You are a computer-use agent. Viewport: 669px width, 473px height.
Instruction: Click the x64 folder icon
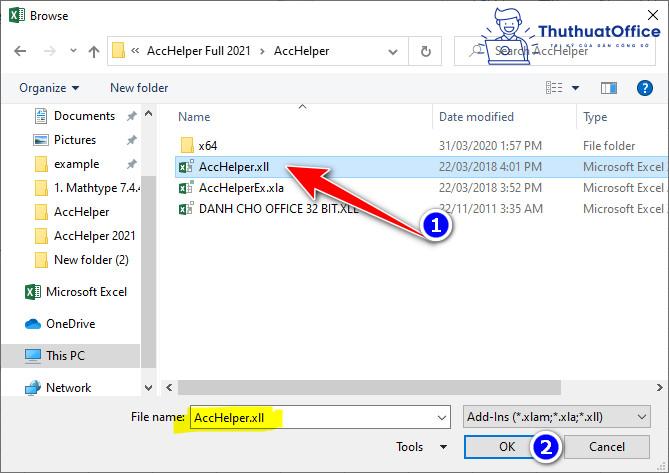[x=187, y=145]
